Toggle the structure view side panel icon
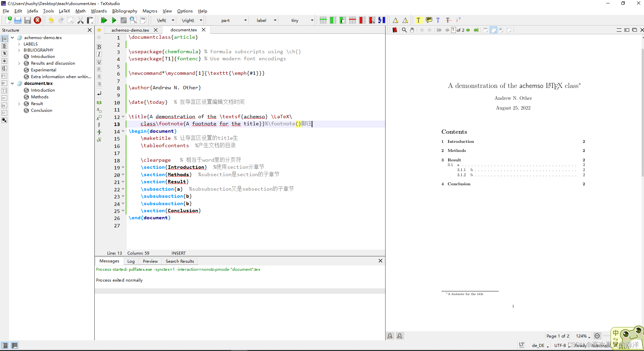 coord(4,39)
